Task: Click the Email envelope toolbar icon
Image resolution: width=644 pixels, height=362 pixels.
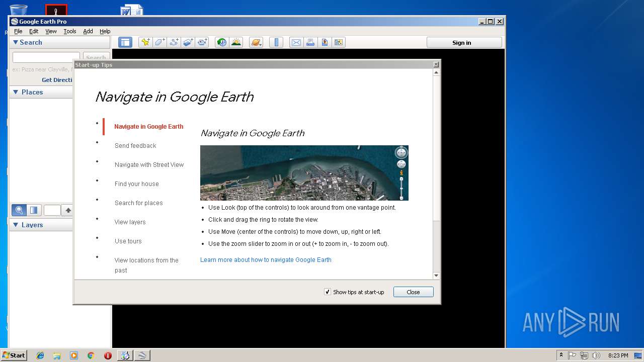Action: point(296,43)
